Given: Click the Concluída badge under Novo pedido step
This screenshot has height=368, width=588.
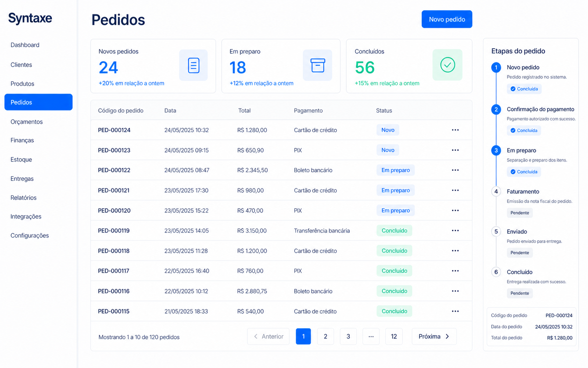Looking at the screenshot, I should click(x=524, y=89).
